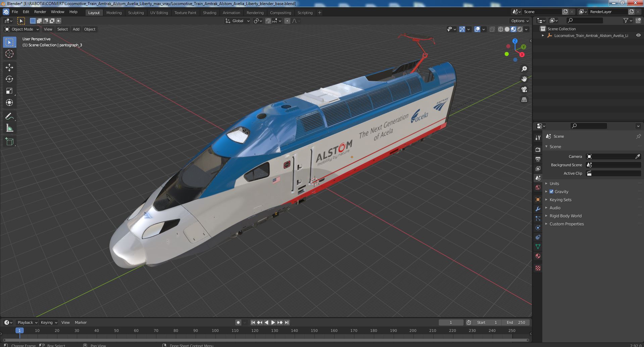644x347 pixels.
Task: Activate the combined Transform tool
Action: click(x=9, y=102)
